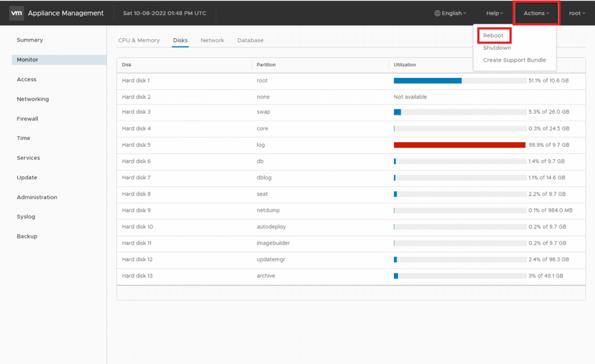Go to Syslog in the sidebar
The height and width of the screenshot is (364, 595).
click(26, 217)
